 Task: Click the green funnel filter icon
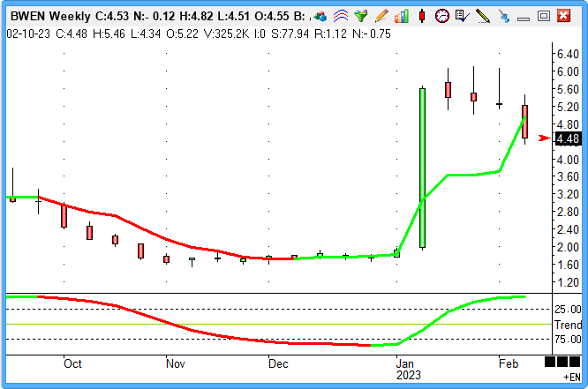360,16
